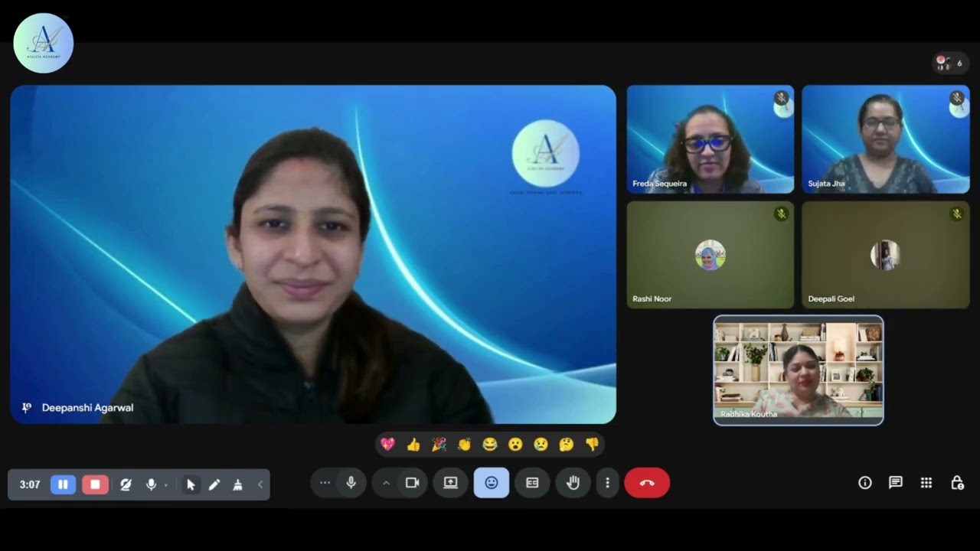Open audio settings three-dot menu
Screen dimensions: 980x551
(x=325, y=483)
